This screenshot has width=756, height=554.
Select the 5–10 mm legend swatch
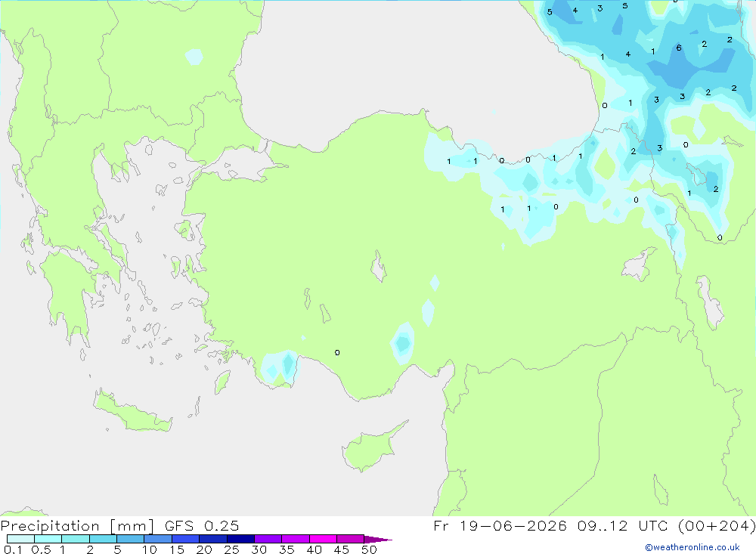tap(131, 539)
